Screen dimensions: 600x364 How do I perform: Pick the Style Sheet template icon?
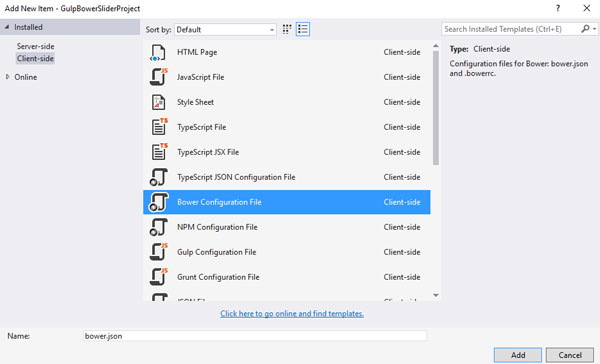[x=158, y=102]
